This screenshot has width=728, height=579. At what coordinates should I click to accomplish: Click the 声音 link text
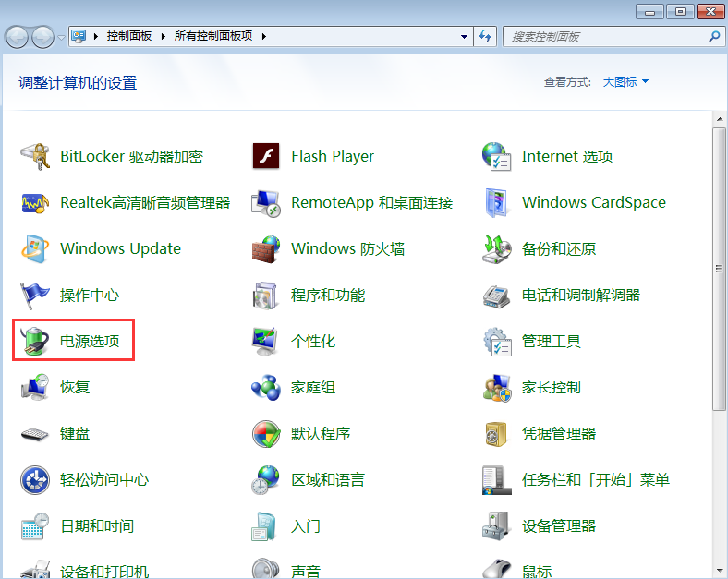(306, 571)
